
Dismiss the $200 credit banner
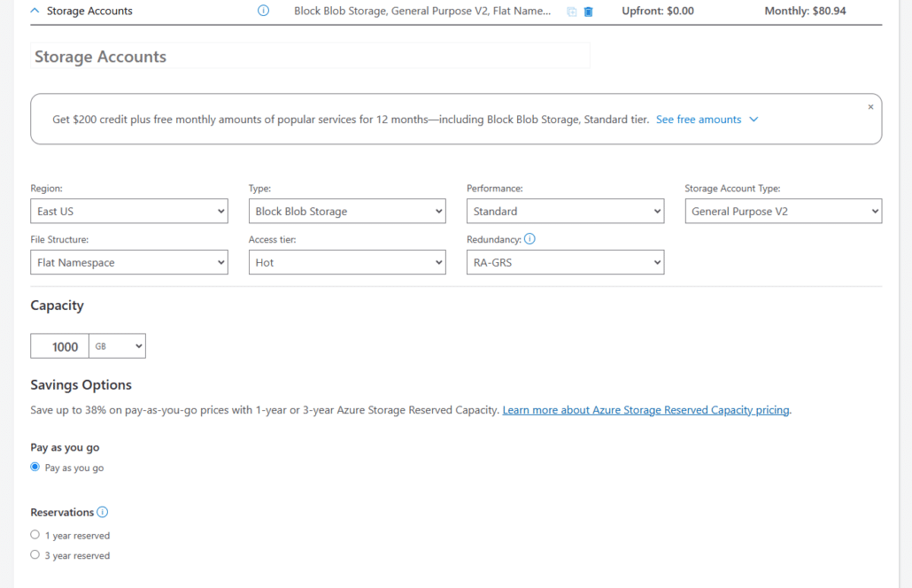point(869,105)
